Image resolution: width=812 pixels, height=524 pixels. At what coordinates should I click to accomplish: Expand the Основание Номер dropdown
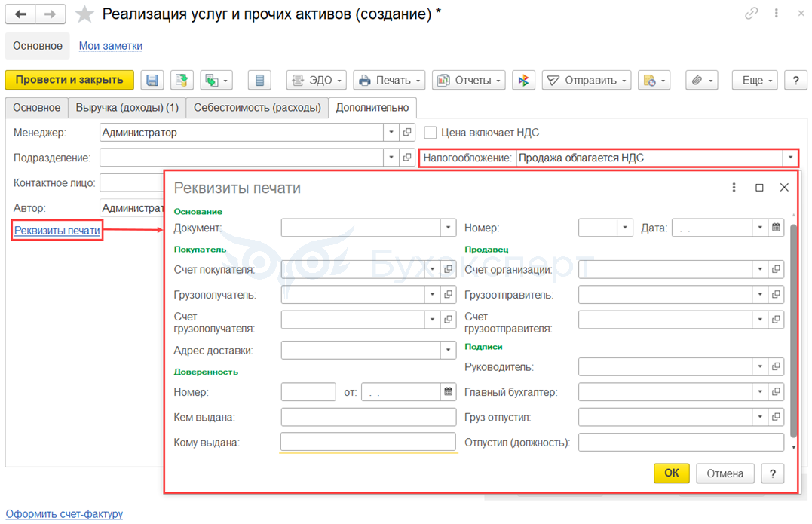tap(625, 227)
